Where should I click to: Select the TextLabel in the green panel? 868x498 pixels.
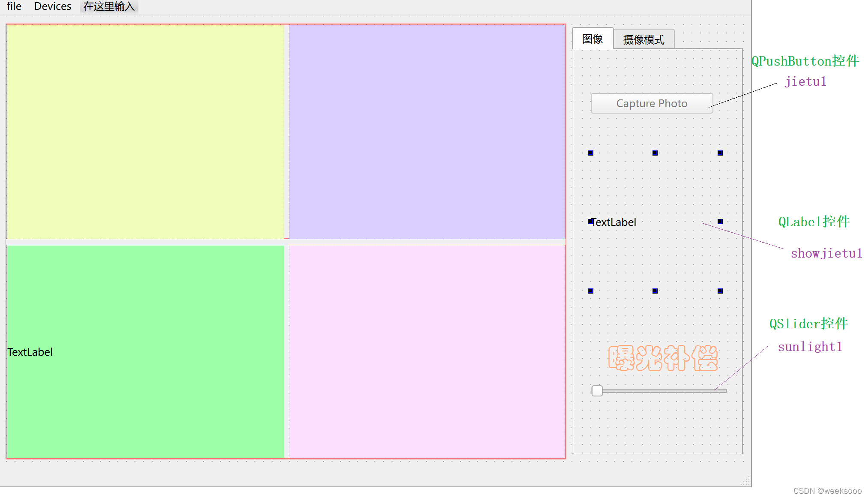(30, 352)
